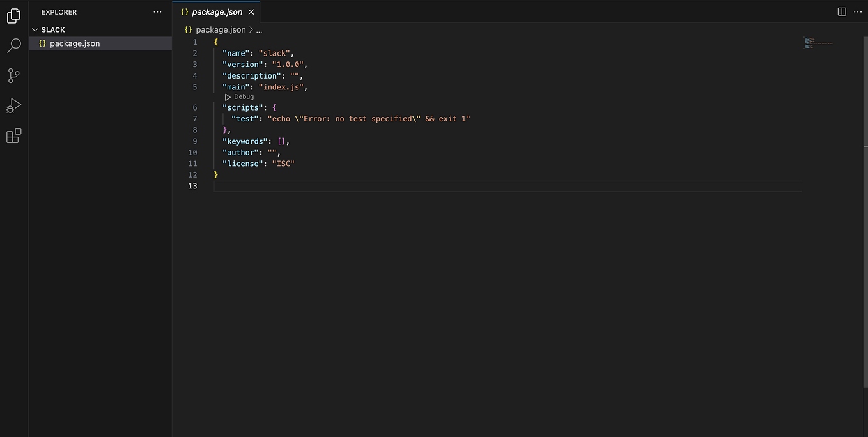Click the breadcrumb ellipsis after package.json

[x=259, y=29]
